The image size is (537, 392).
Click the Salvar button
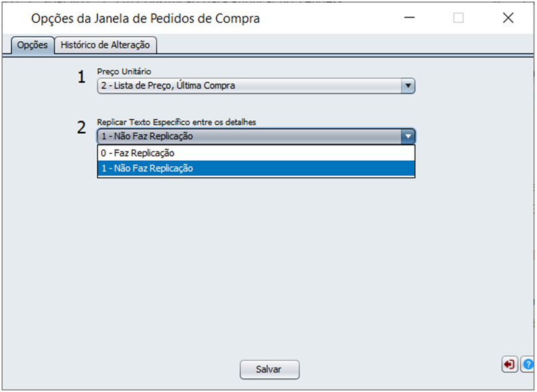270,370
